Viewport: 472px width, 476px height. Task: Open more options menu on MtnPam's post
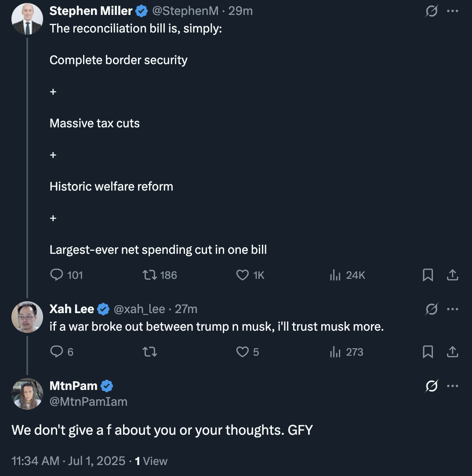click(x=452, y=386)
